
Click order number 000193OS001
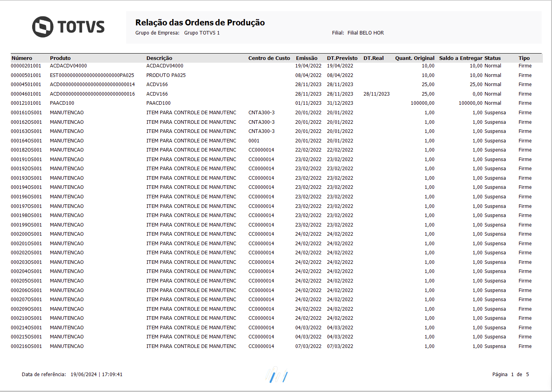(x=26, y=178)
